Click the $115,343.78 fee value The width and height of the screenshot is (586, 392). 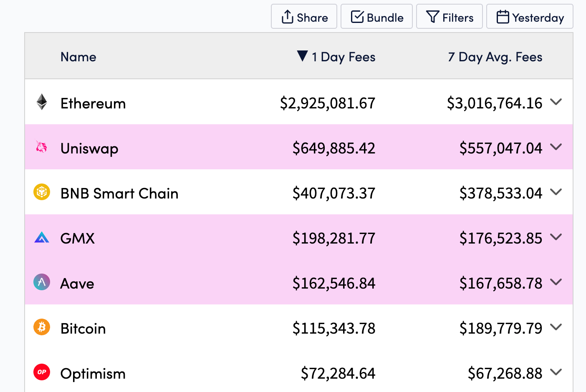tap(334, 328)
